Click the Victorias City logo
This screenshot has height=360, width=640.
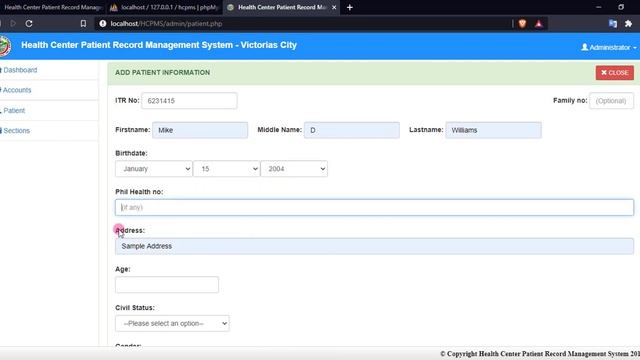tap(5, 46)
